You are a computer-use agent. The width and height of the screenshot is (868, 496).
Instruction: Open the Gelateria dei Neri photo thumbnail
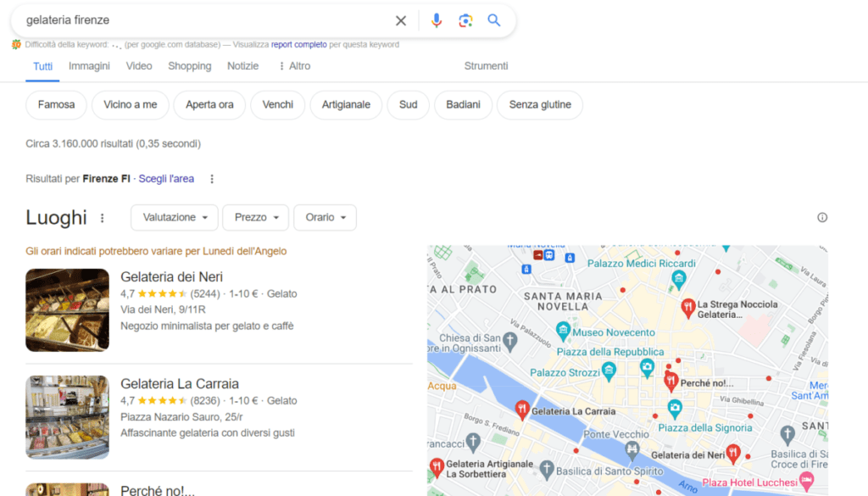pos(68,310)
